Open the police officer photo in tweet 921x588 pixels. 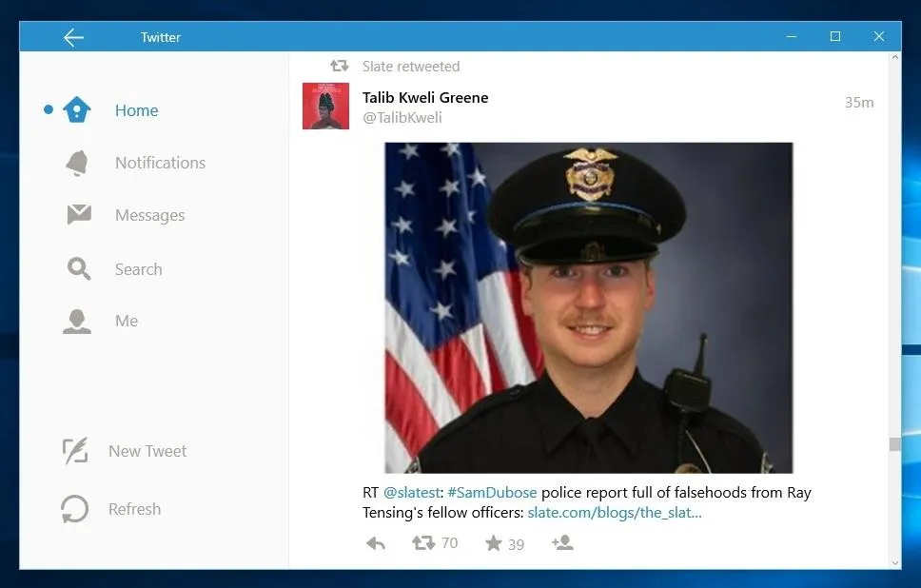[x=589, y=307]
